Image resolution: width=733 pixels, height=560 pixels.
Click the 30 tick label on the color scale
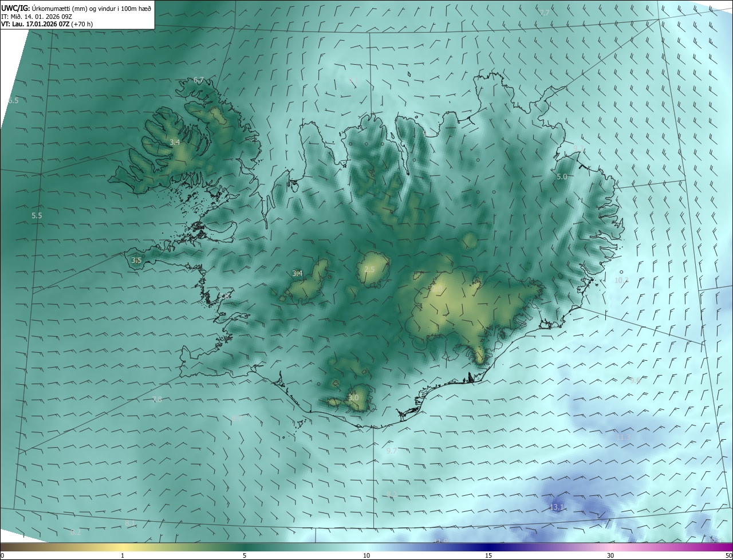click(x=610, y=555)
